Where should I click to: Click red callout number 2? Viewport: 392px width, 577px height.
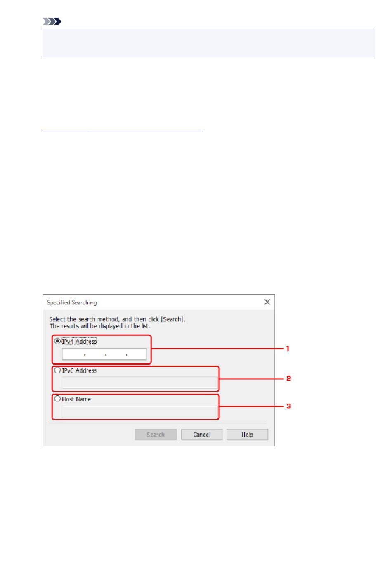pos(288,378)
